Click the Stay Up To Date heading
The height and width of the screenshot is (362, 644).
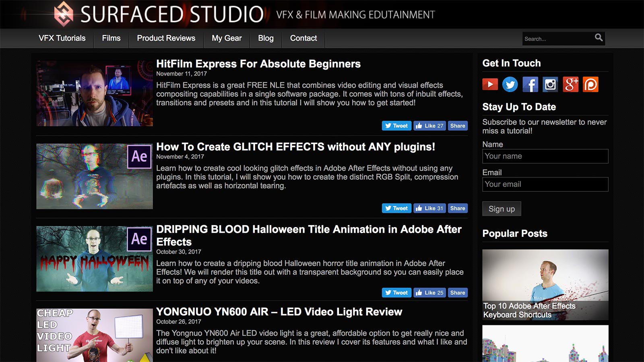pyautogui.click(x=519, y=107)
